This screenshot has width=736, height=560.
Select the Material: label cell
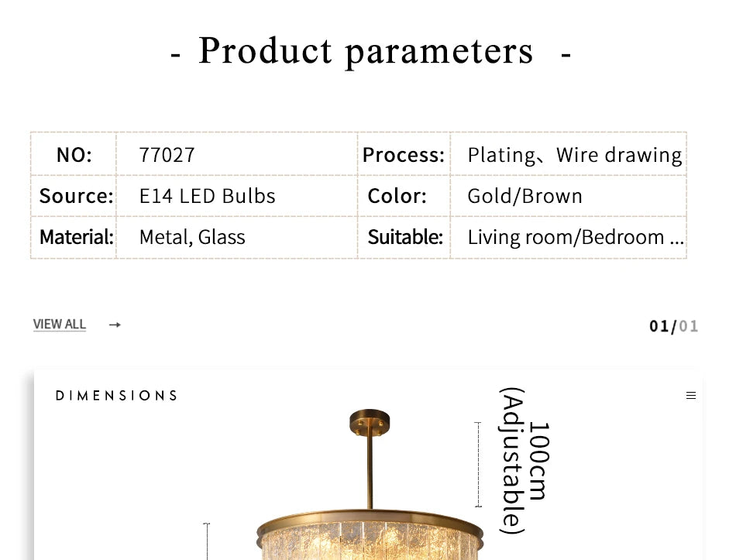tap(76, 237)
